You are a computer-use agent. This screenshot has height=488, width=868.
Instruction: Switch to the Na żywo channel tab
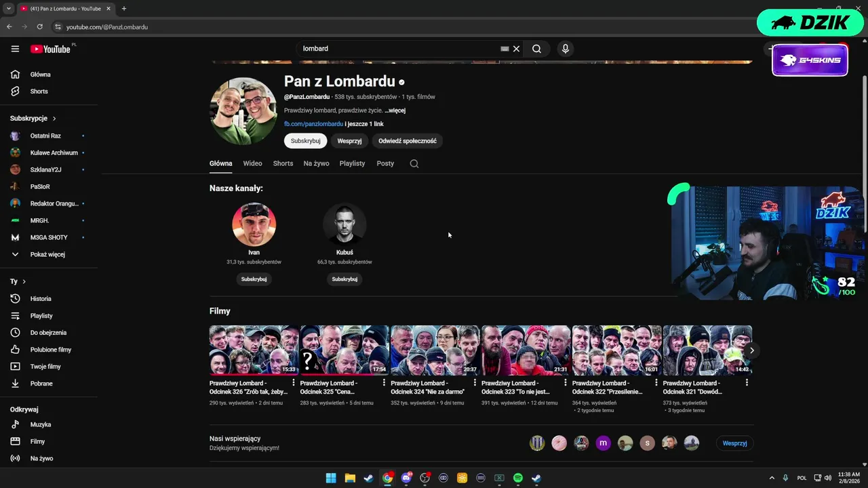(316, 163)
